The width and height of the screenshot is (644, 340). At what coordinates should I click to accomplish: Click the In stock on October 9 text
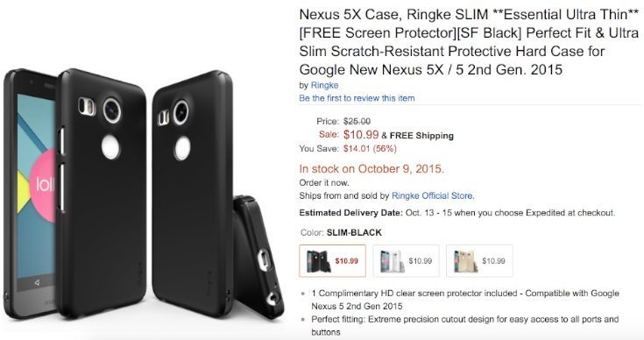[372, 169]
